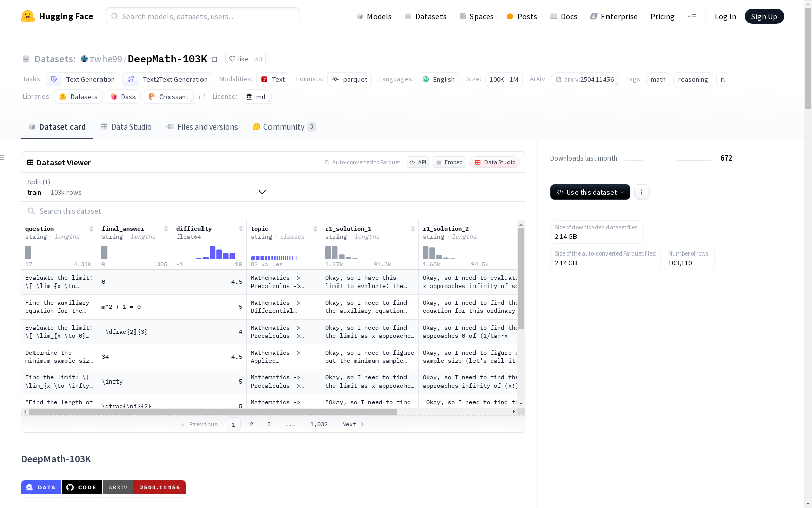Click the table's horizontal scrollbar thumb
Viewport: 812px width, 508px height.
click(x=213, y=412)
